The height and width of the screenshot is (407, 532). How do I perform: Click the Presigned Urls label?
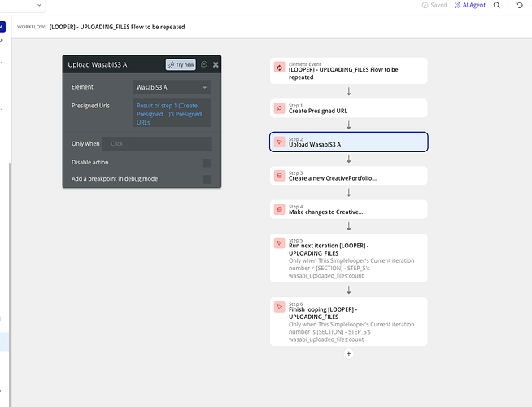(x=90, y=106)
